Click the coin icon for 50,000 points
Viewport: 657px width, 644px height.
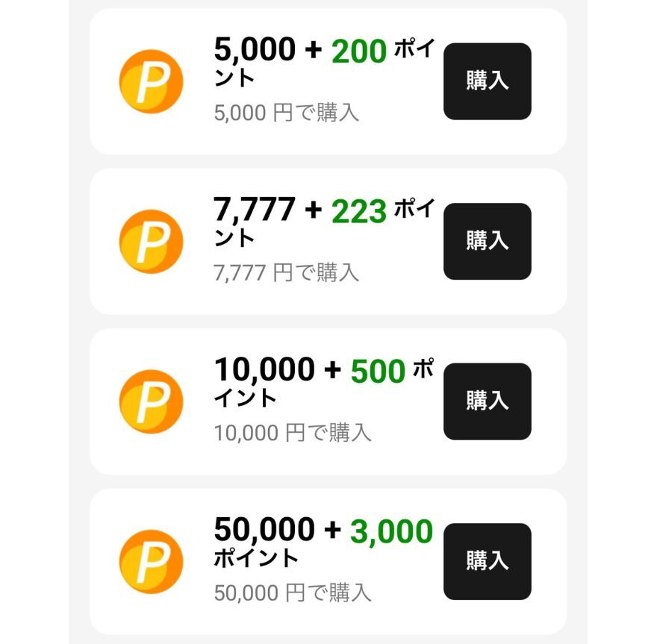click(151, 561)
